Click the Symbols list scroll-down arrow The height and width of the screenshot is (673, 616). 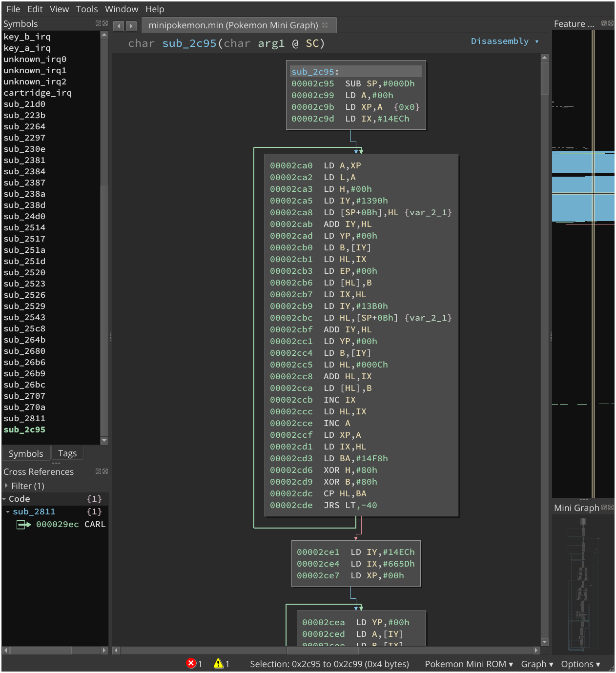(104, 440)
